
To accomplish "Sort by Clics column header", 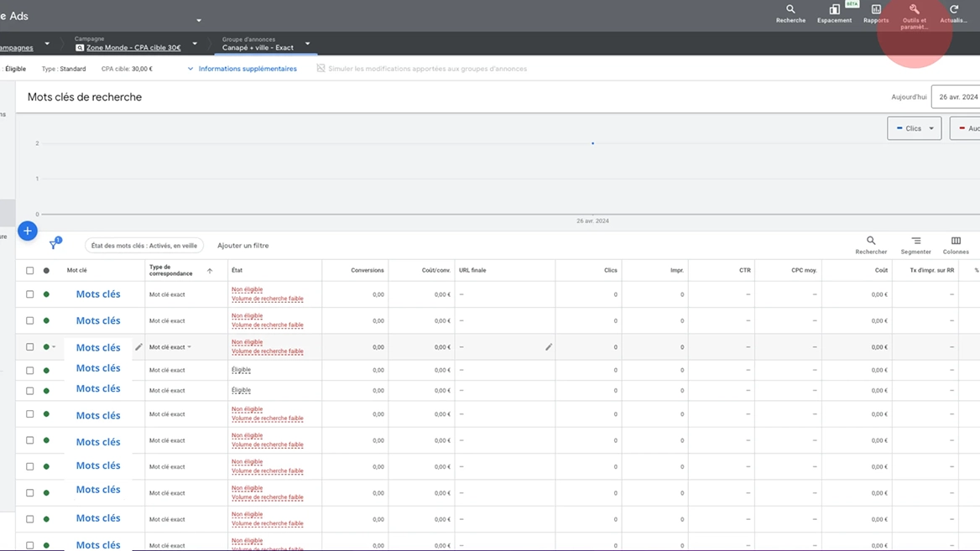I will point(611,271).
